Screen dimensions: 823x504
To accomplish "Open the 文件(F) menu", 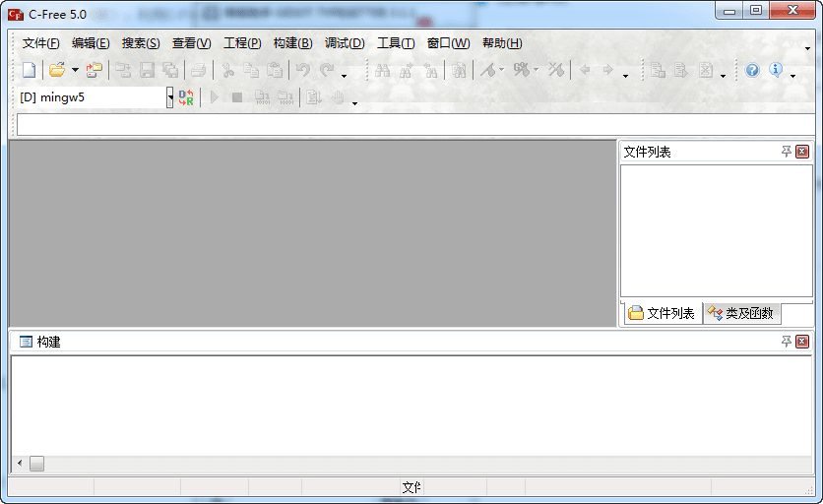I will (x=41, y=43).
